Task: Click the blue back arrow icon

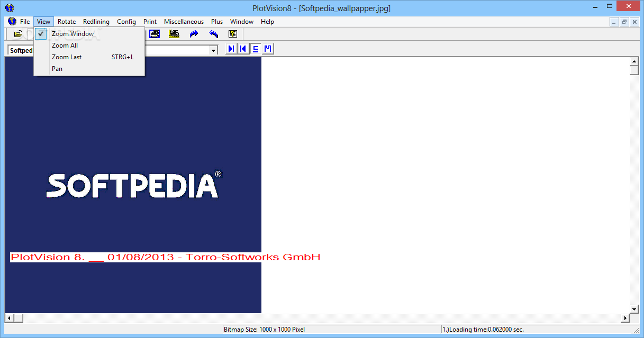Action: (213, 34)
